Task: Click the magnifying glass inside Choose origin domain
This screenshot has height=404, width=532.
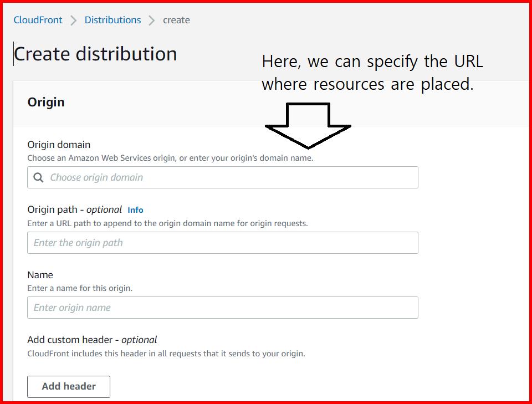Action: (38, 177)
